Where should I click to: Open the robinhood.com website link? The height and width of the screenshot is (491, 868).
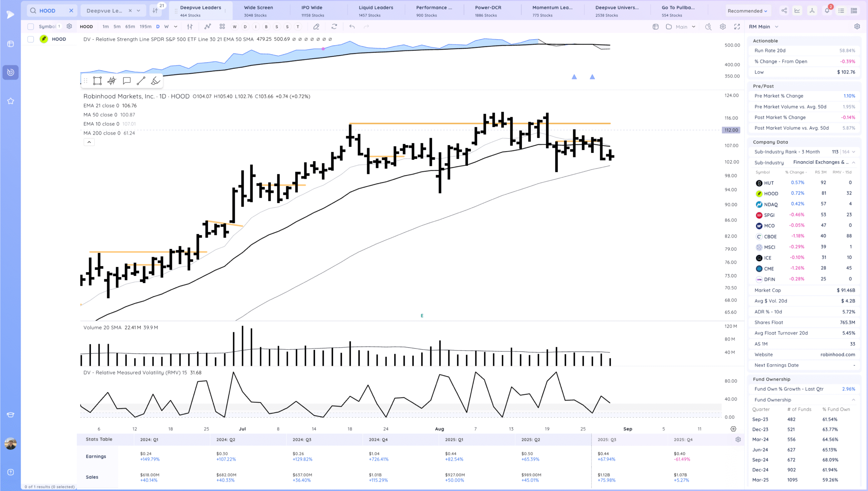click(x=837, y=354)
